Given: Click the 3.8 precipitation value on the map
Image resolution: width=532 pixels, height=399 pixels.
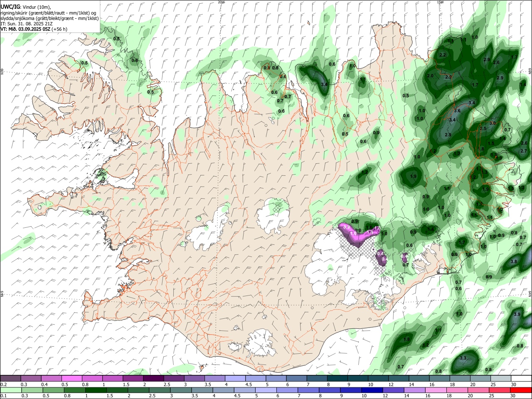Looking at the screenshot, I should 514,261.
